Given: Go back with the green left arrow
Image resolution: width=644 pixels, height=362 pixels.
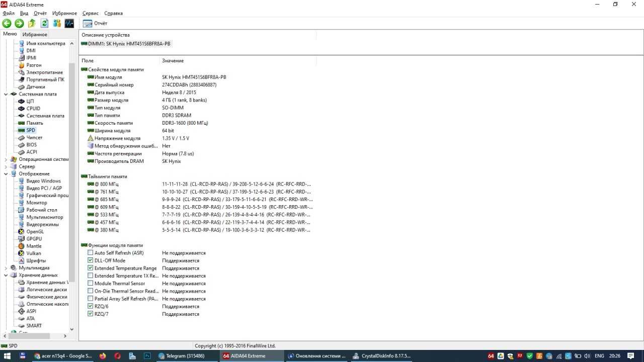Looking at the screenshot, I should (7, 23).
